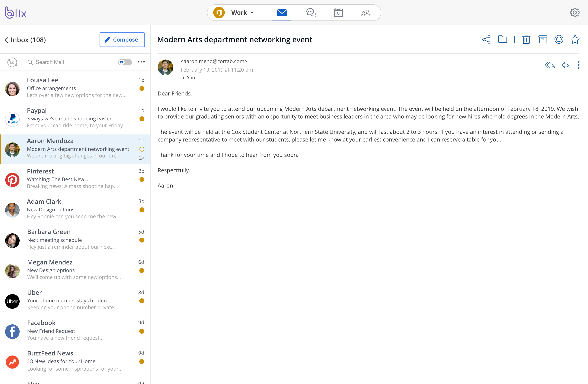Move email to folder icon
The image size is (588, 384).
click(502, 39)
